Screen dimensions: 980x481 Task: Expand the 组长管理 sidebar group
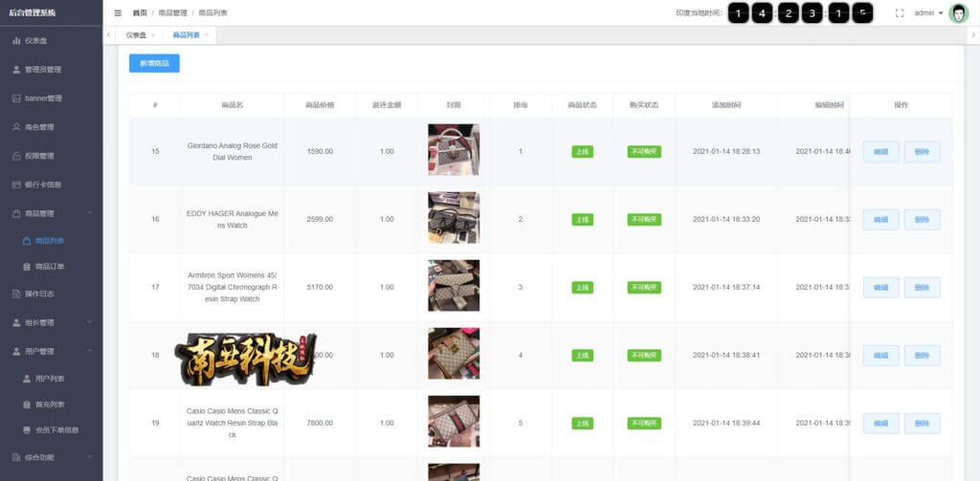52,322
